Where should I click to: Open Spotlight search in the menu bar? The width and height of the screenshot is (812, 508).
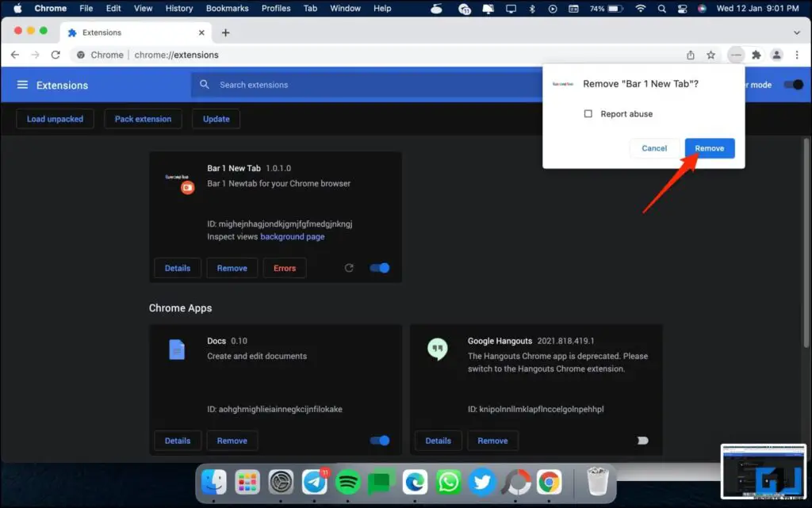[662, 8]
